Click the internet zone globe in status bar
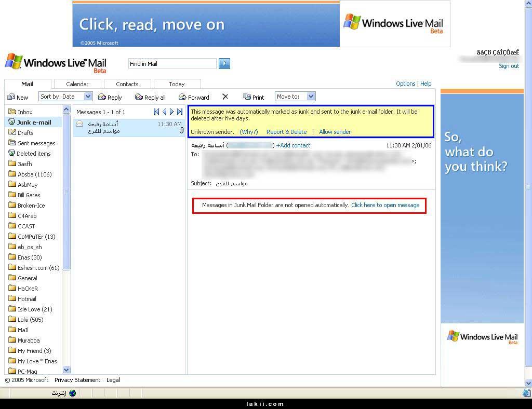Screen dimensions: 532x409 point(73,393)
